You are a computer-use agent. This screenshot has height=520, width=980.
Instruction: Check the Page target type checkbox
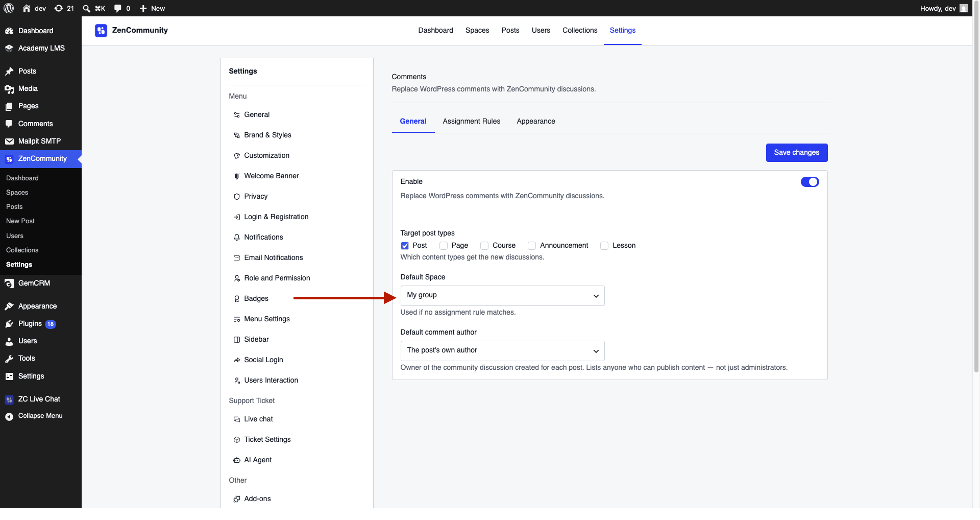pos(444,246)
